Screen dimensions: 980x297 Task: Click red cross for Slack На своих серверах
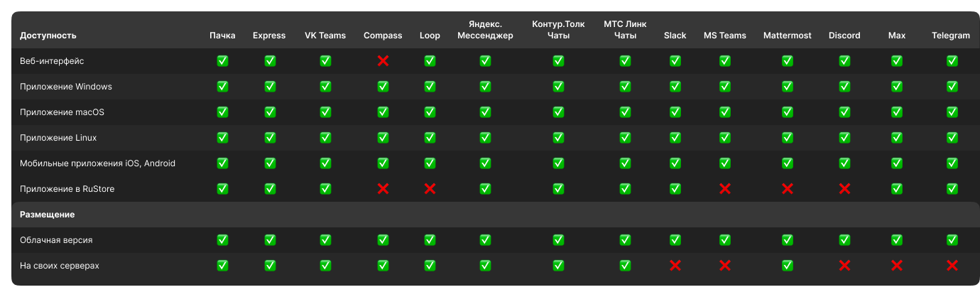click(675, 266)
